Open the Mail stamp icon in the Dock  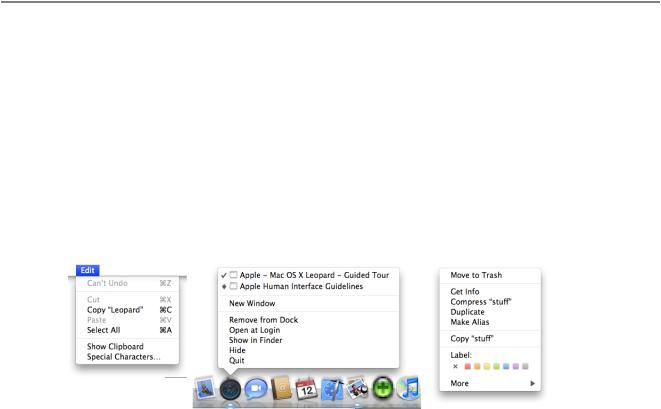(x=205, y=388)
